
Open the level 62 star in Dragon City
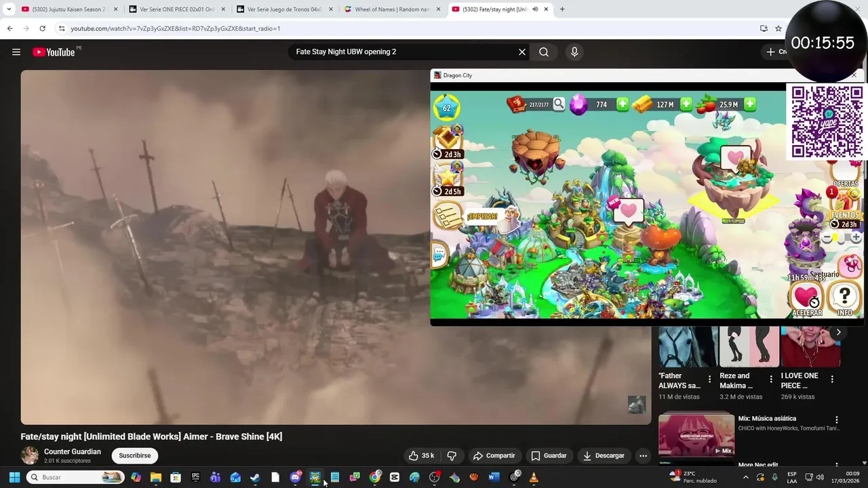pos(446,107)
